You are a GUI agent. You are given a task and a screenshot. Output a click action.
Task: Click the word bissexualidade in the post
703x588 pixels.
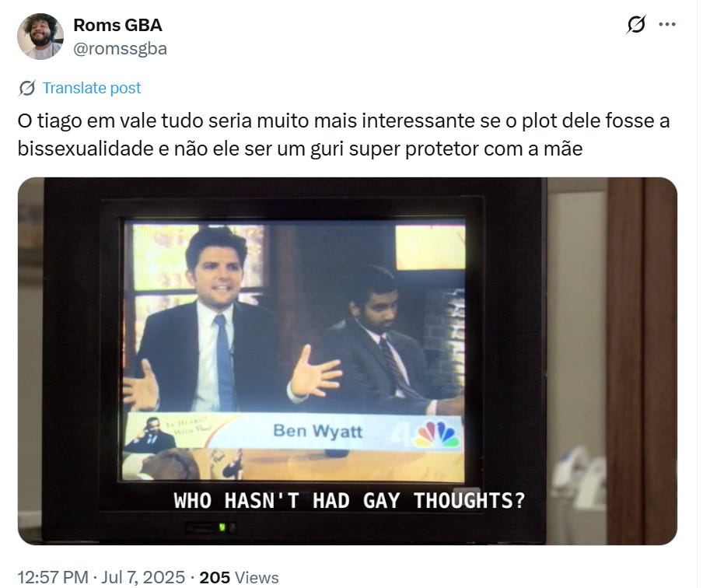pos(86,149)
